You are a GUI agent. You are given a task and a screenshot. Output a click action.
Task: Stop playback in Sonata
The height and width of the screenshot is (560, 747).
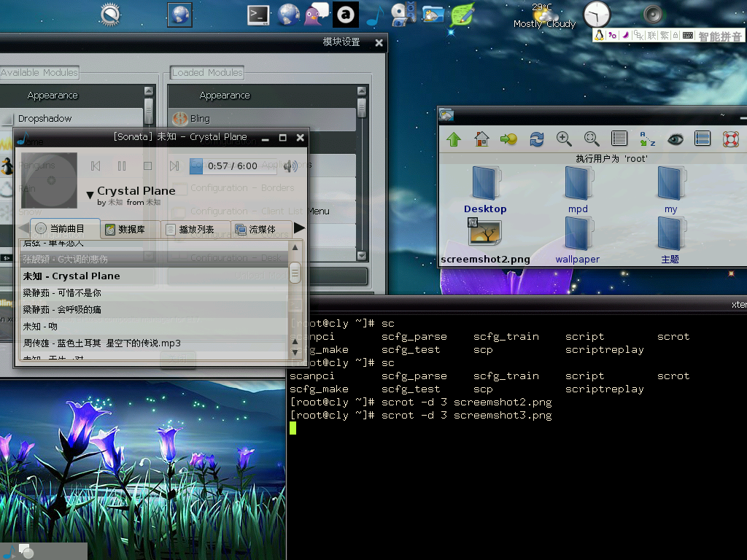tap(147, 166)
